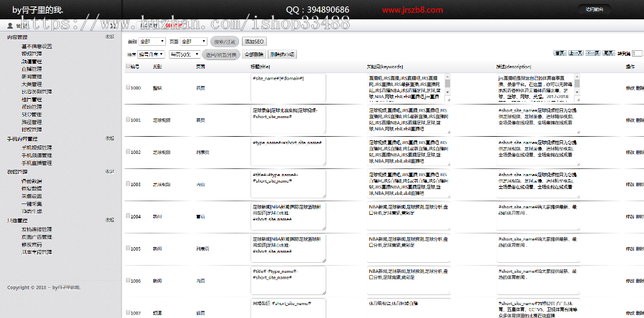Click the page number jump input field
The width and height of the screenshot is (644, 318).
[x=638, y=54]
